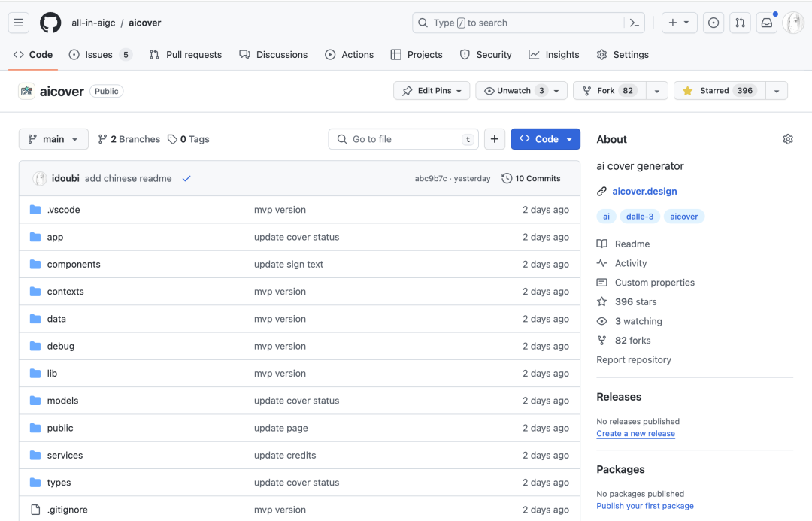812x521 pixels.
Task: Open the 10 Commits history
Action: pos(531,178)
